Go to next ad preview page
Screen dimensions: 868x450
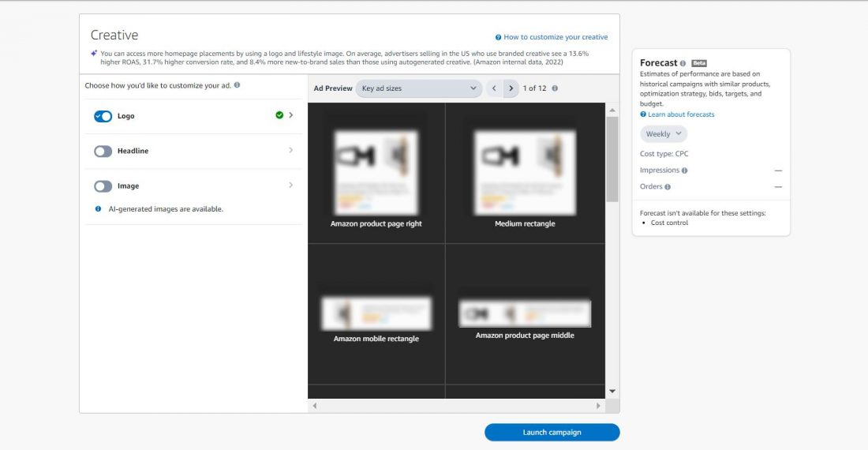click(511, 88)
